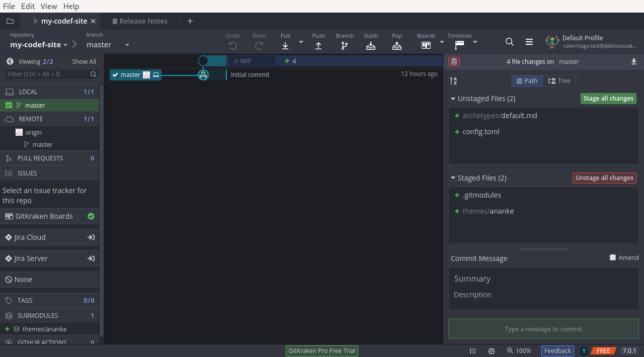Open the View menu
The image size is (644, 357).
(49, 6)
